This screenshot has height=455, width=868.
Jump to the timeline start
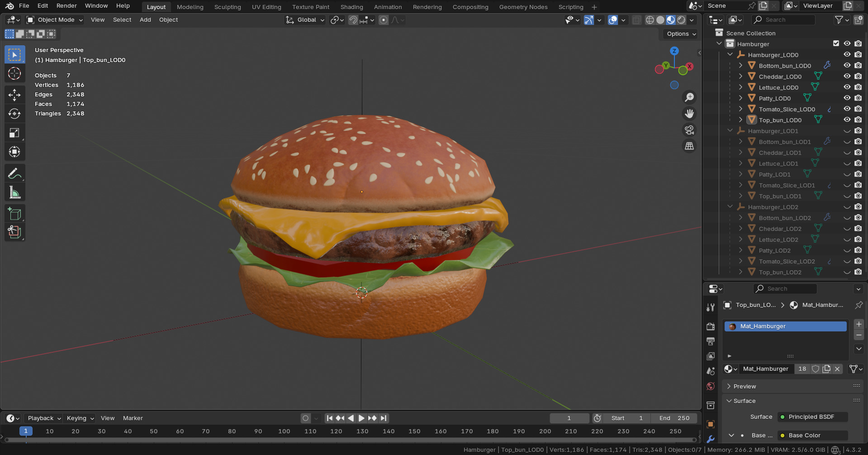tap(330, 418)
